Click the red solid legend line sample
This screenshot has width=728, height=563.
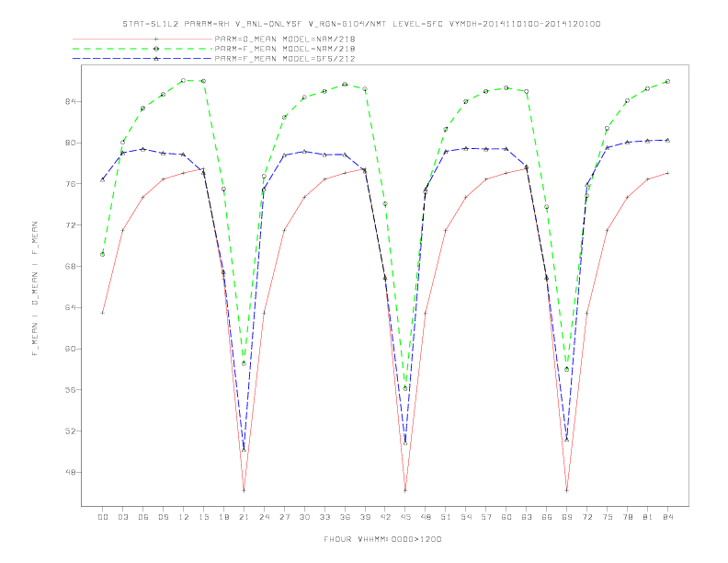(142, 39)
